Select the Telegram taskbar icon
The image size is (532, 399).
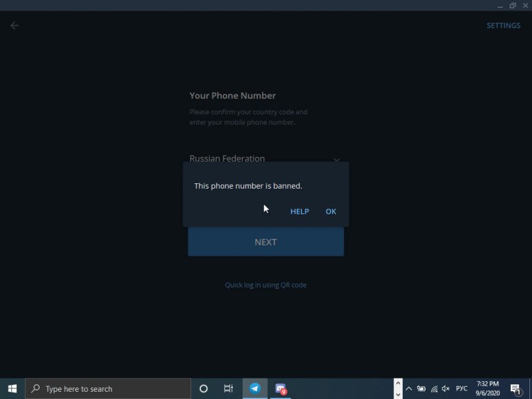[255, 388]
